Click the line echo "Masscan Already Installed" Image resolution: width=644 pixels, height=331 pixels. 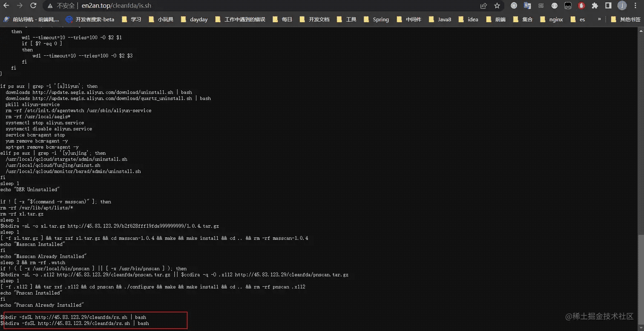coord(43,256)
